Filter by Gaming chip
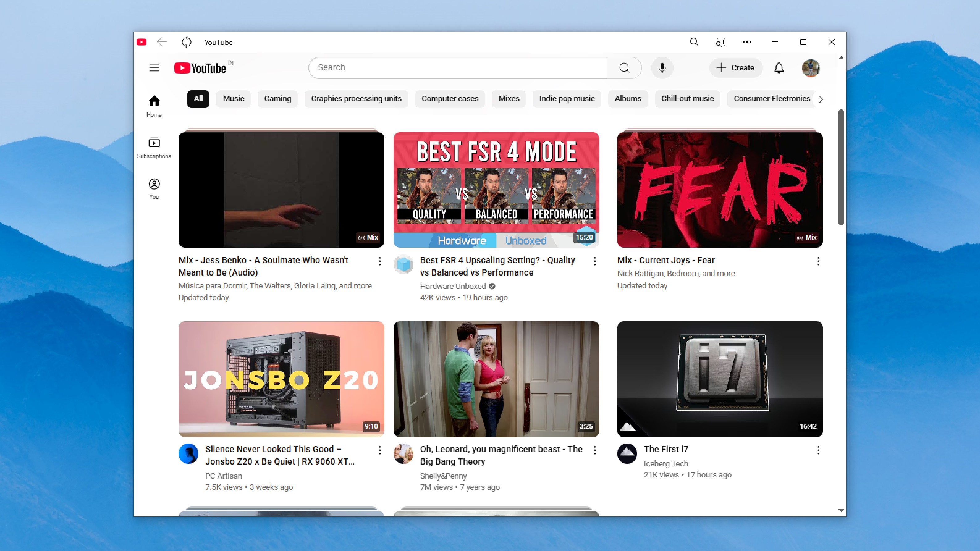 pyautogui.click(x=278, y=99)
